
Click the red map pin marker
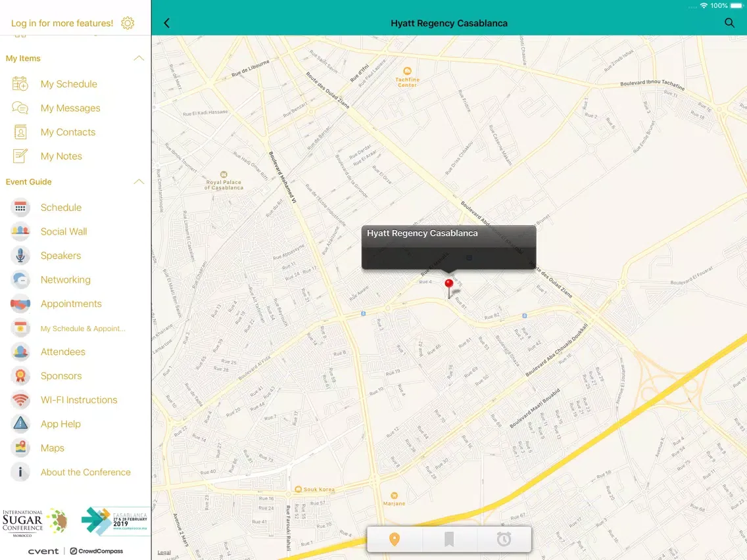coord(448,288)
